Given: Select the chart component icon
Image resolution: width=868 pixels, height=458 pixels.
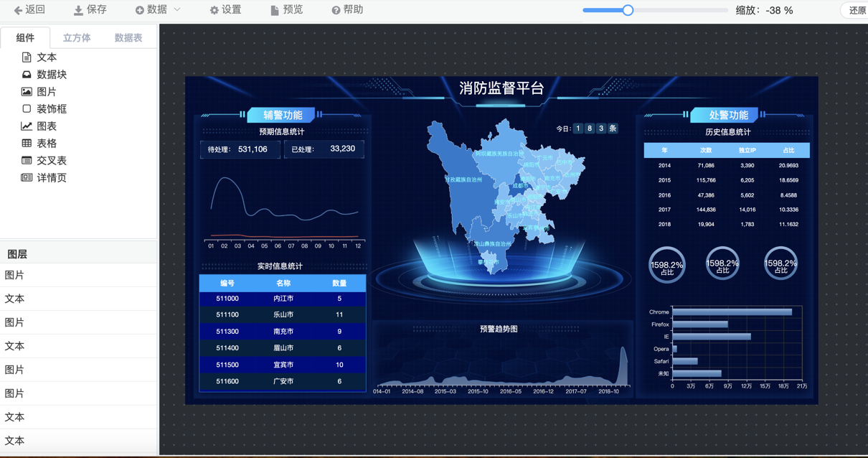Looking at the screenshot, I should coord(27,126).
